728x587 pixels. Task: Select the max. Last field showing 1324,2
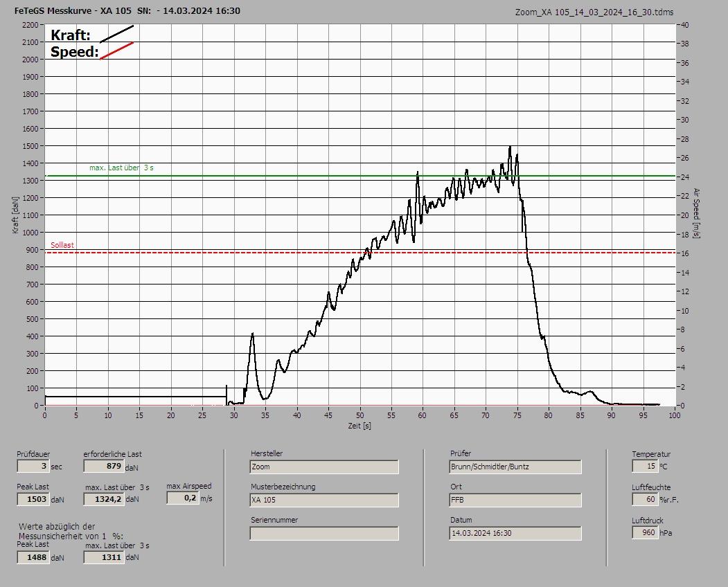point(103,499)
